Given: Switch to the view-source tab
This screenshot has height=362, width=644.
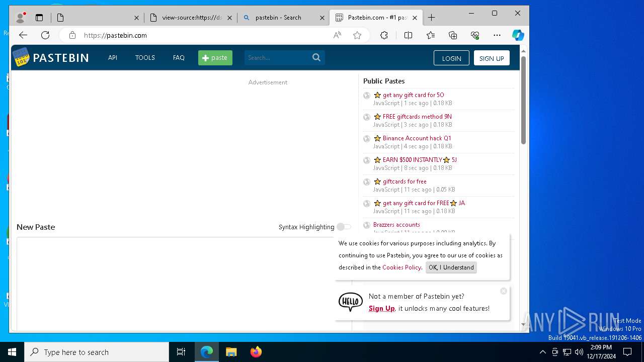Looking at the screenshot, I should point(191,18).
